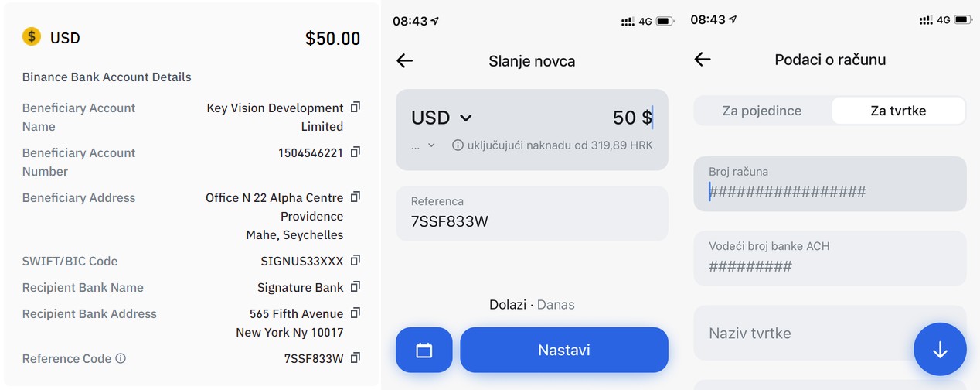Switch to the Za pojedince tab

click(761, 111)
